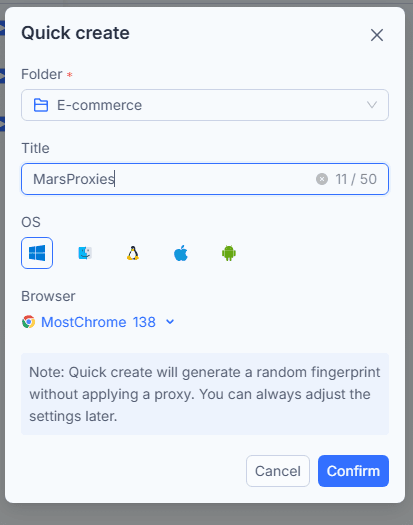
Task: Expand the browser version chevron
Action: click(170, 322)
